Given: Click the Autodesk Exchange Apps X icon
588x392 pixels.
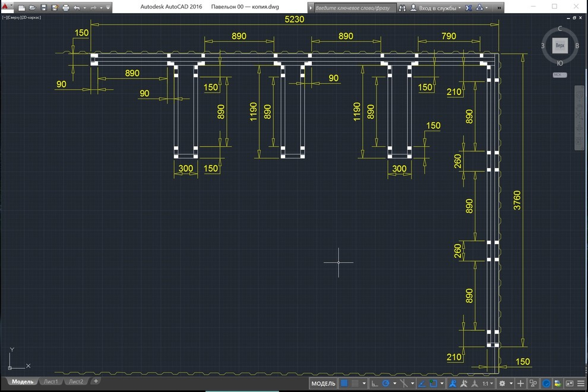Looking at the screenshot, I should 469,8.
